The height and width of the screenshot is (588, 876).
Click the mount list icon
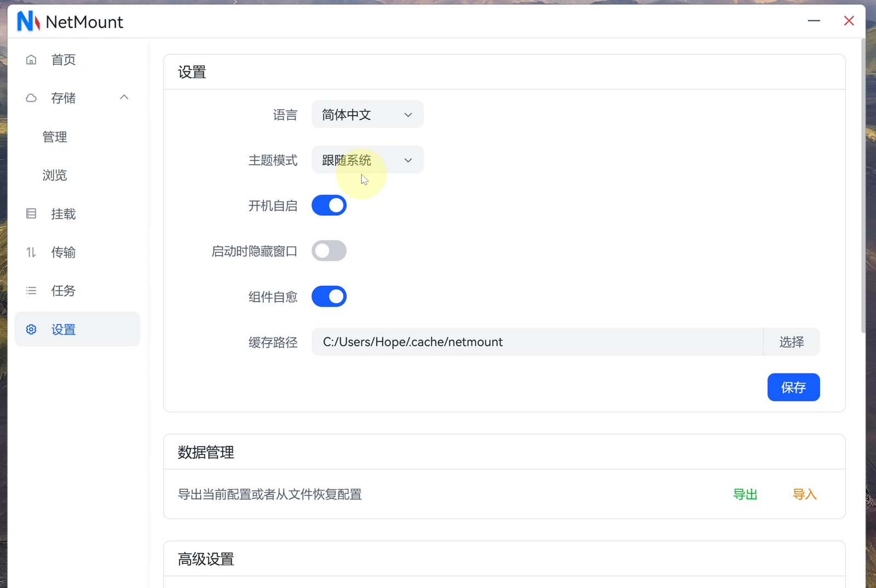pos(31,214)
